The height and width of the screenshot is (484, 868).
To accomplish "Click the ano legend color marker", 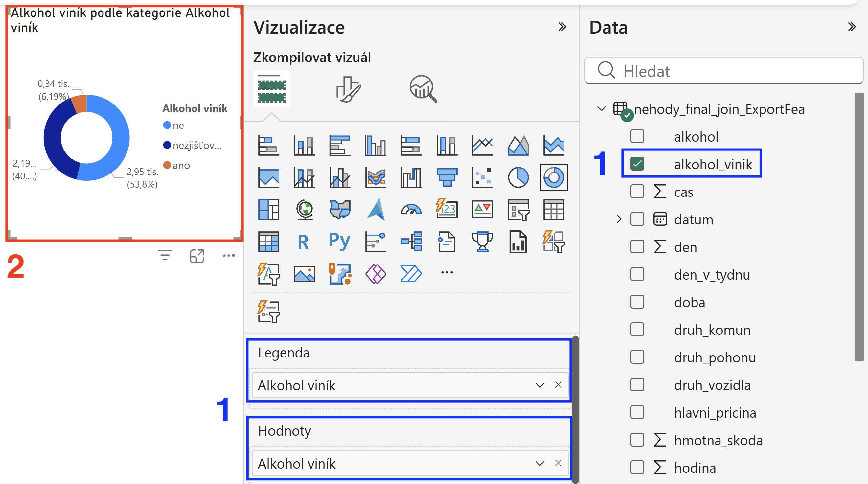I will tap(167, 165).
